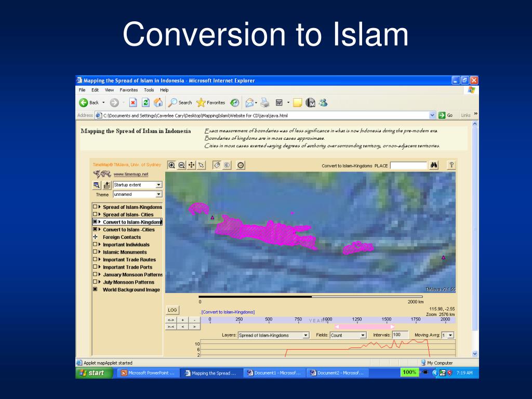Click the yellow Discuss note icon
The image size is (532, 399).
(298, 102)
